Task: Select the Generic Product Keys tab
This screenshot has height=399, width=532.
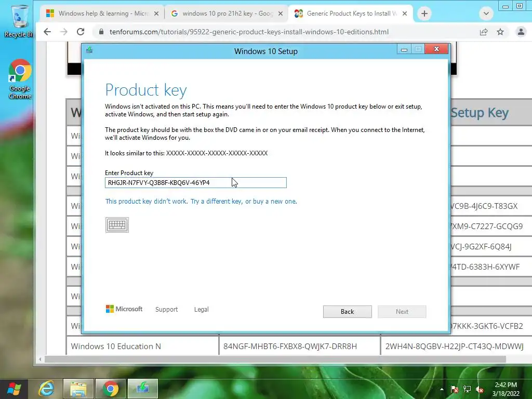Action: pos(350,14)
